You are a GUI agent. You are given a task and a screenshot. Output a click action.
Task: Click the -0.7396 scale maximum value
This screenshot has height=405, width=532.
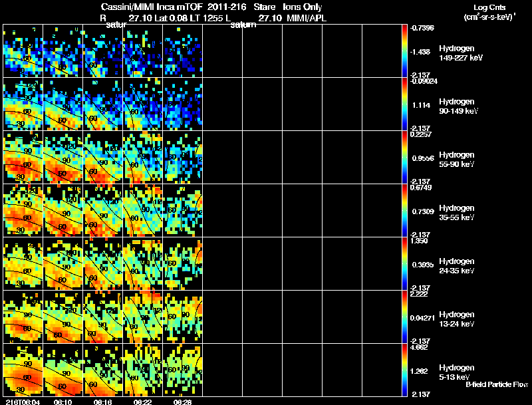[x=422, y=28]
